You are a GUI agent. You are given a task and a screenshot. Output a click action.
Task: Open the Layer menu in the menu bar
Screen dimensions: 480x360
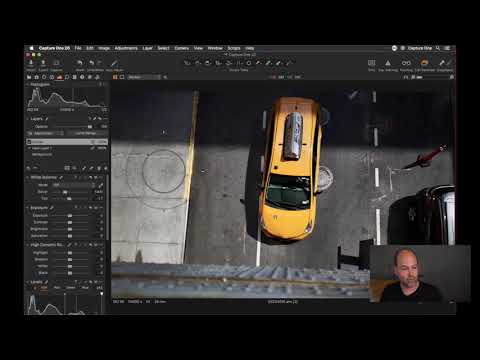(x=147, y=48)
